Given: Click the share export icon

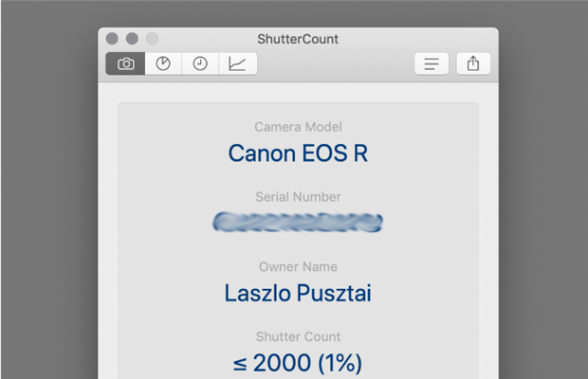Looking at the screenshot, I should (x=473, y=63).
